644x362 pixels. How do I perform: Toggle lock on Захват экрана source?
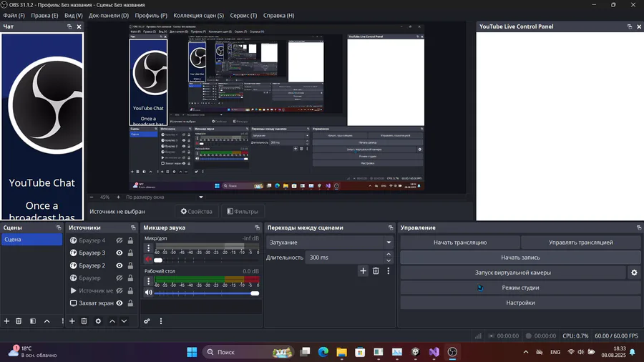click(130, 303)
